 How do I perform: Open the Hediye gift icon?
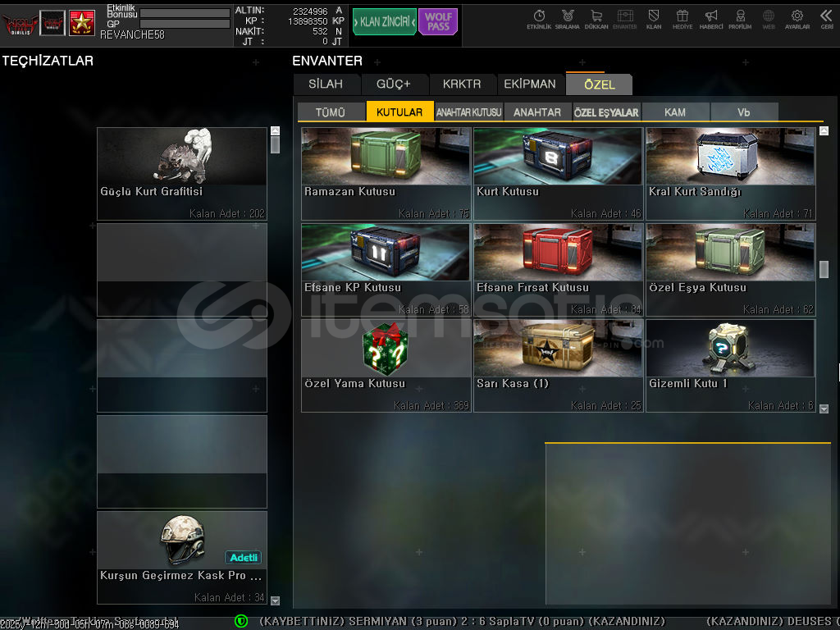click(x=682, y=19)
